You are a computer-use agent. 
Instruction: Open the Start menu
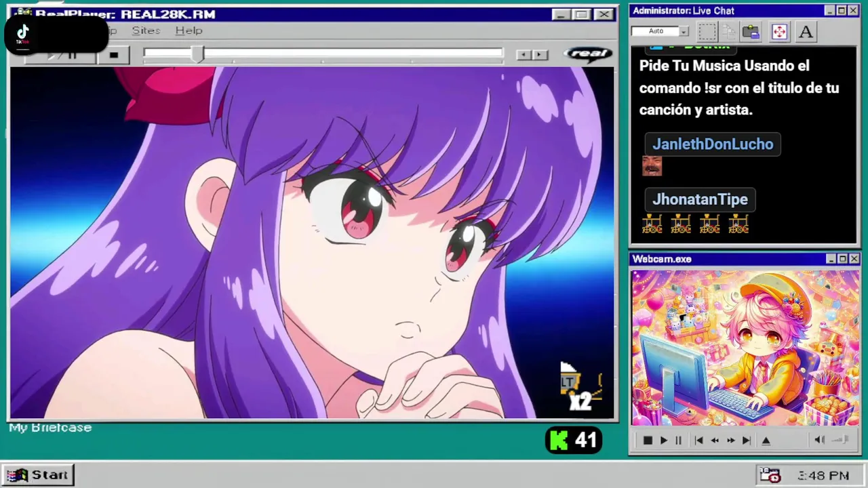point(39,475)
